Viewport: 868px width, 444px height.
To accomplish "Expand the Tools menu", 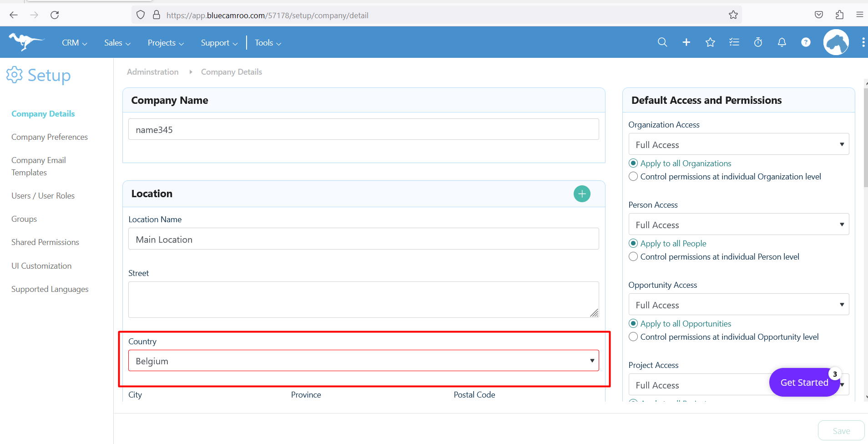I will pos(268,43).
